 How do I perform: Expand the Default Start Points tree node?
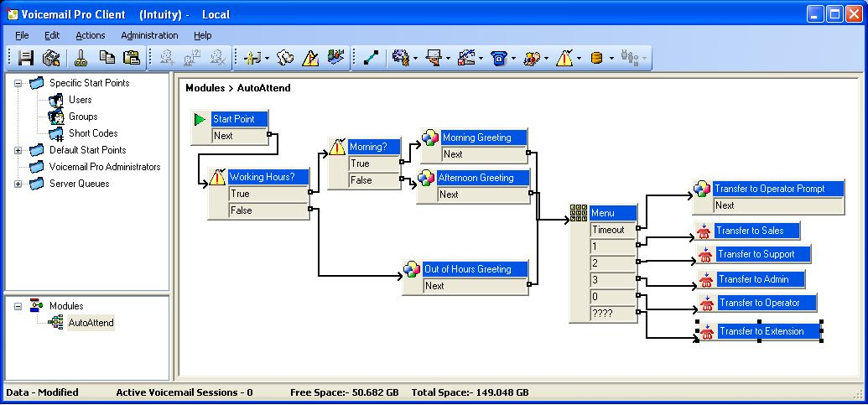click(18, 150)
